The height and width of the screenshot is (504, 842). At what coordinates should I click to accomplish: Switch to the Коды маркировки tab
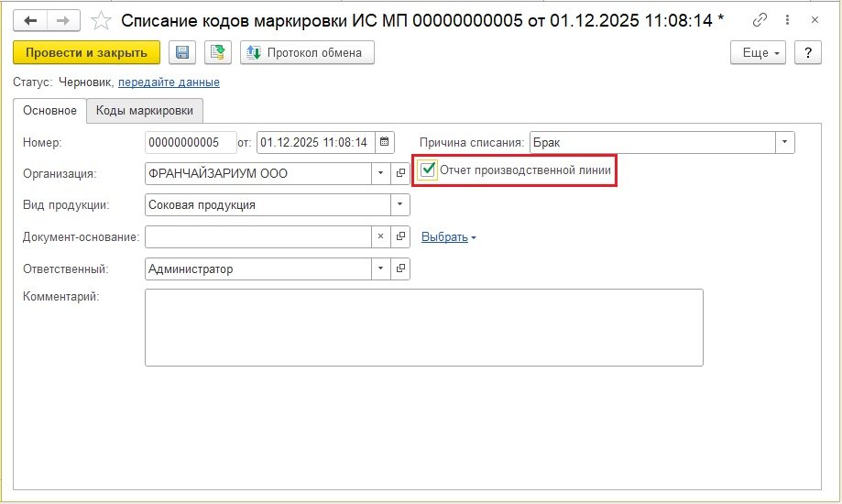[x=145, y=110]
